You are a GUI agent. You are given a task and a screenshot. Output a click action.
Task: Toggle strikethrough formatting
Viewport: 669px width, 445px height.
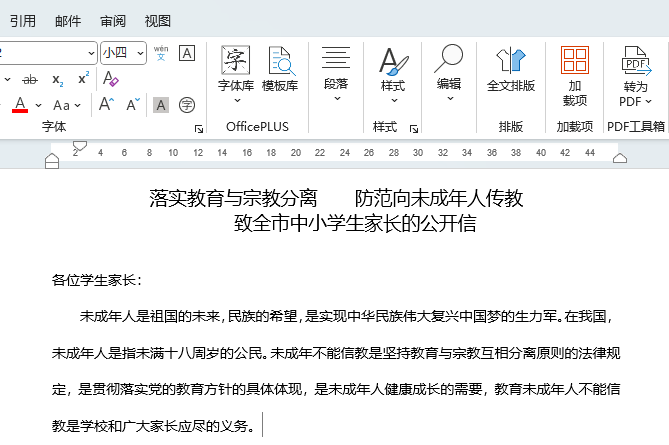point(30,79)
